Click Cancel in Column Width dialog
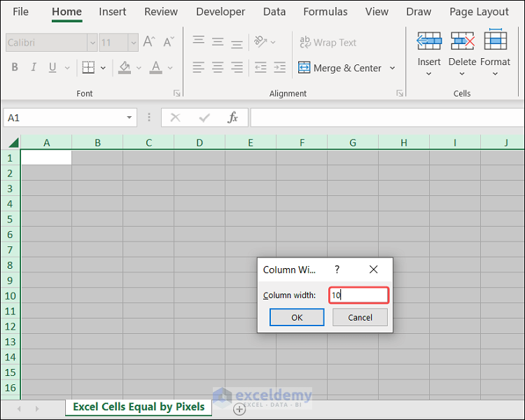525x420 pixels. coord(360,317)
